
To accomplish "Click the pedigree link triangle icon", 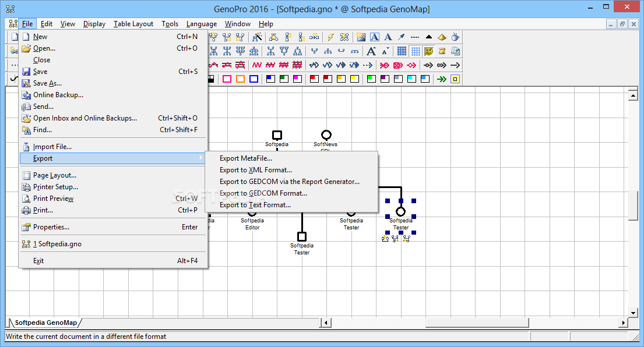I will click(273, 37).
